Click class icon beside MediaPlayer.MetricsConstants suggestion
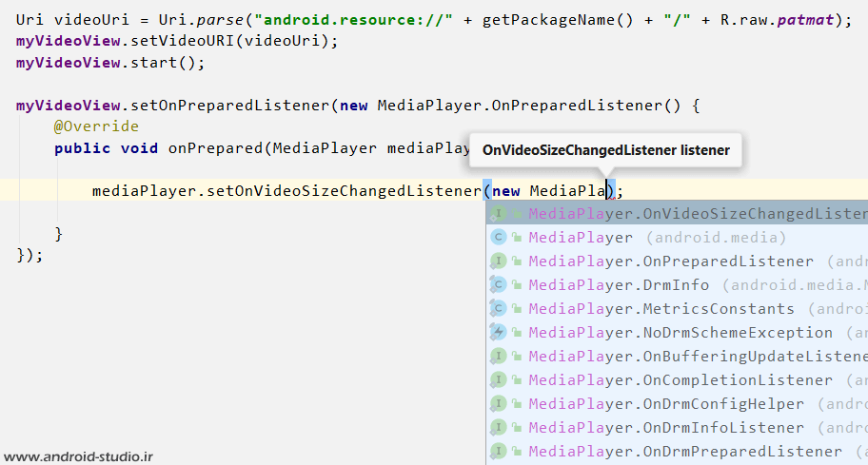Image resolution: width=868 pixels, height=465 pixels. 498,309
